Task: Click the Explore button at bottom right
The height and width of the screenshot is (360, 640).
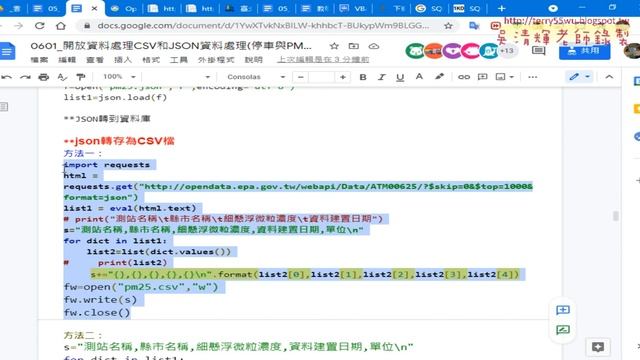Action: click(598, 347)
